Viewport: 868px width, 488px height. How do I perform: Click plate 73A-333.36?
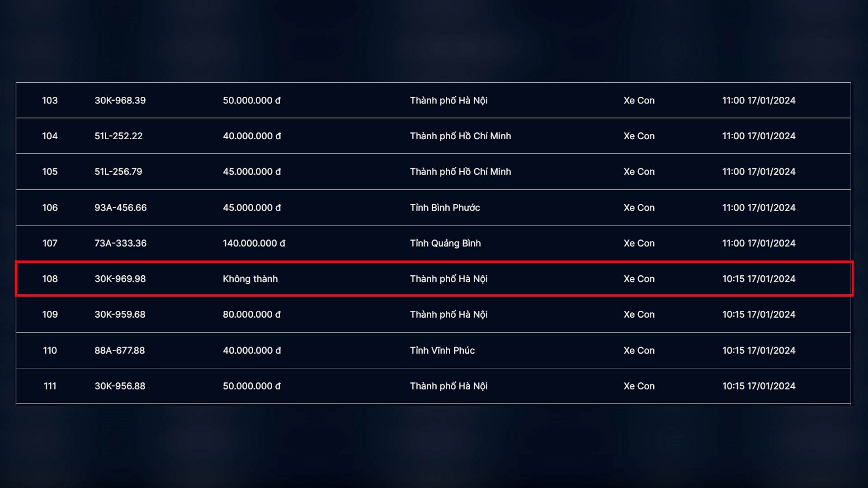coord(120,243)
